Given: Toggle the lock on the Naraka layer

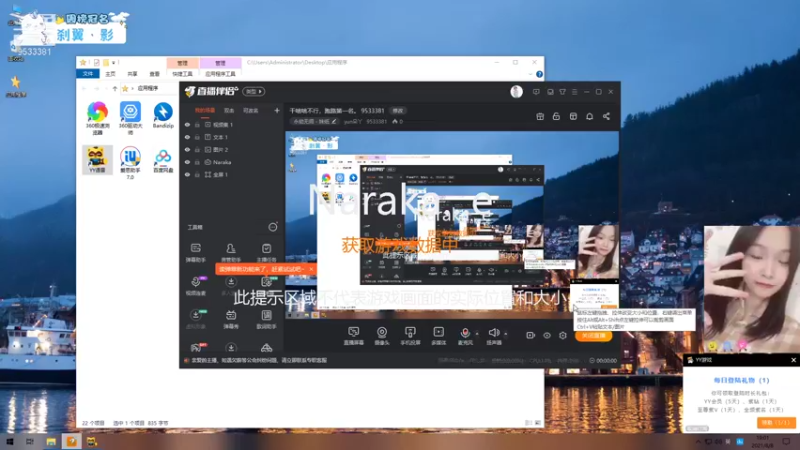Looking at the screenshot, I should tap(197, 162).
